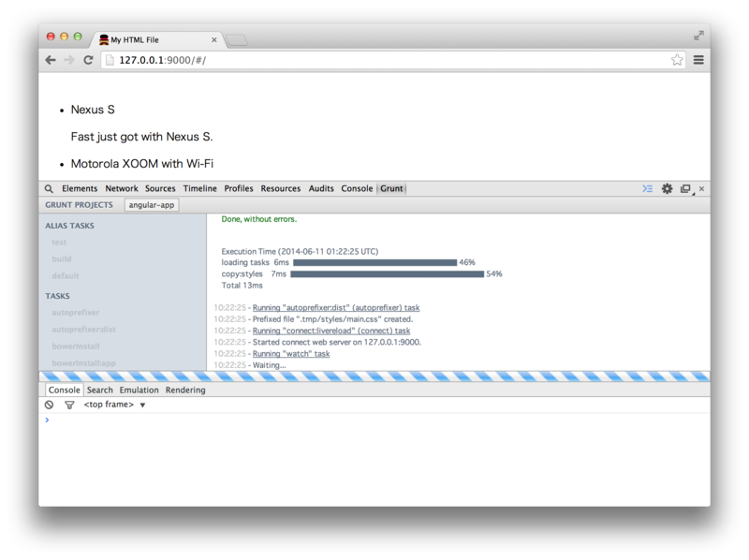The height and width of the screenshot is (560, 749).
Task: Open a new browser tab
Action: [236, 40]
